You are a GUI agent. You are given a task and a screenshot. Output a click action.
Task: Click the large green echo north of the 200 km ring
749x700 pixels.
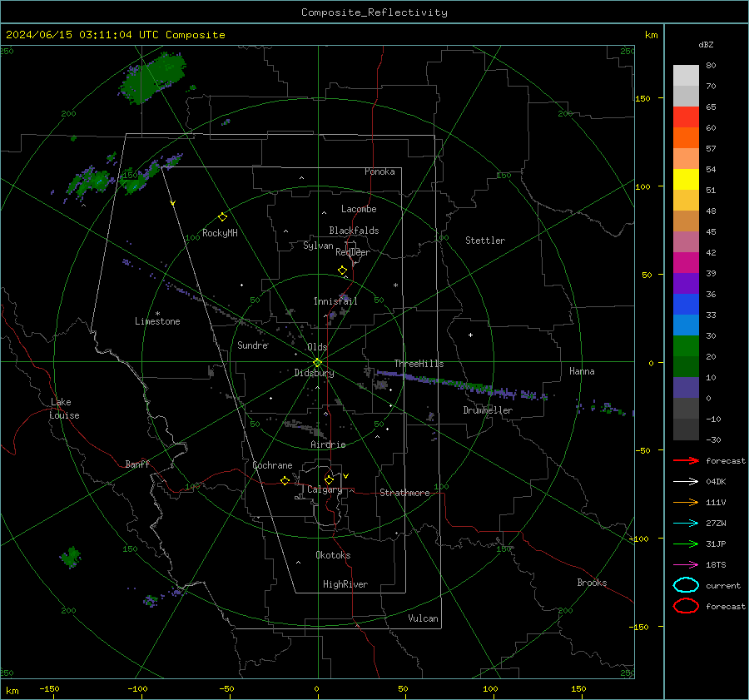pos(152,78)
